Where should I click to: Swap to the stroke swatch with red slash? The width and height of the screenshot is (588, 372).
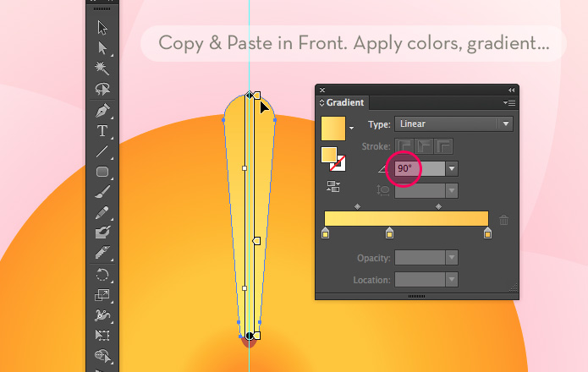(x=338, y=163)
